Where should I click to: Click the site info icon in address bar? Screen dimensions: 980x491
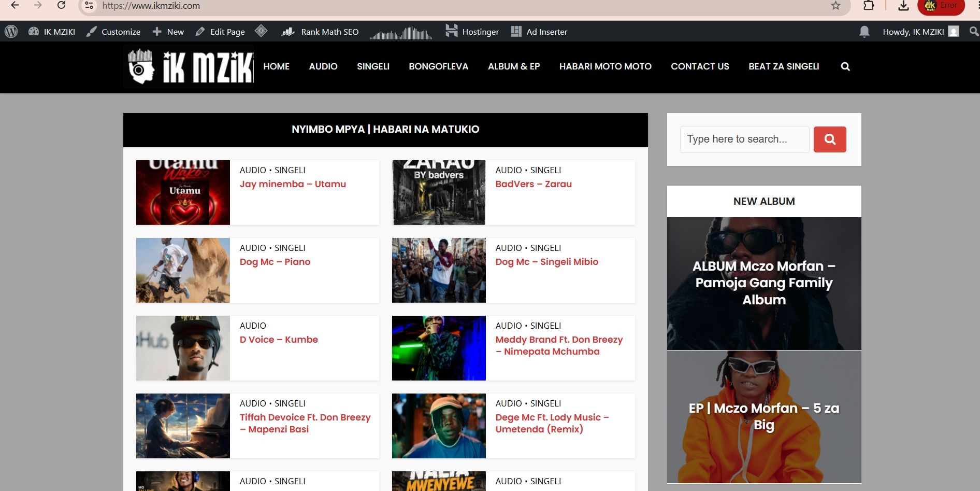point(89,6)
